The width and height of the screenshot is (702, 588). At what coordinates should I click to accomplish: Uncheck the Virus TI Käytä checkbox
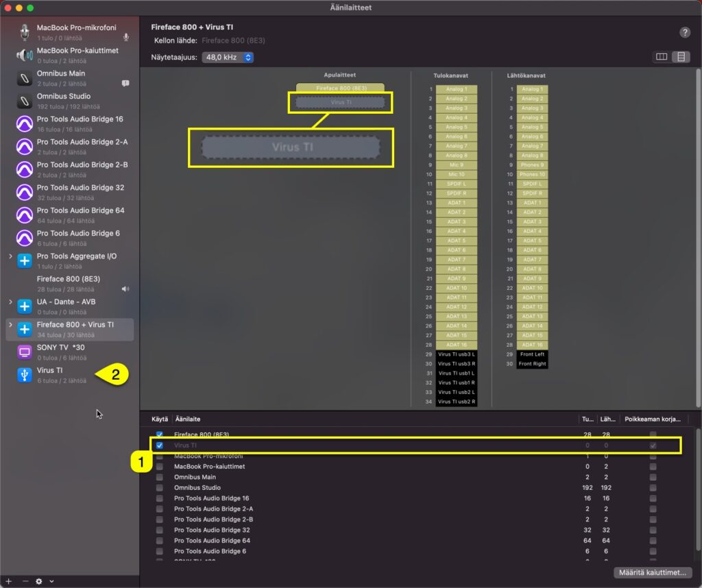(159, 445)
